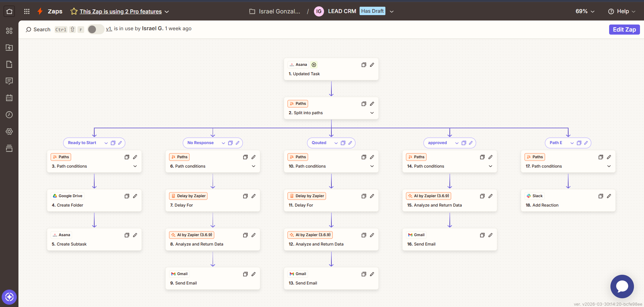Open the Help menu
The width and height of the screenshot is (644, 307).
[622, 11]
